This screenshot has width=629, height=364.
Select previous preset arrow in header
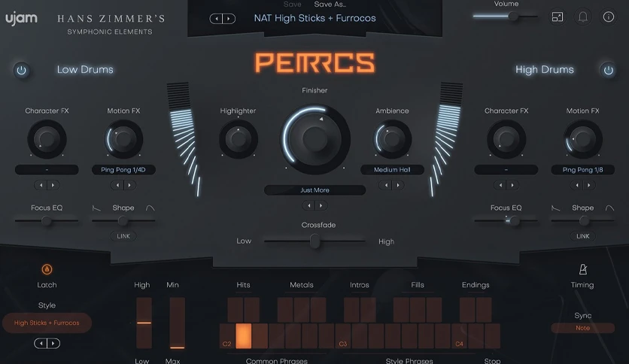(217, 19)
